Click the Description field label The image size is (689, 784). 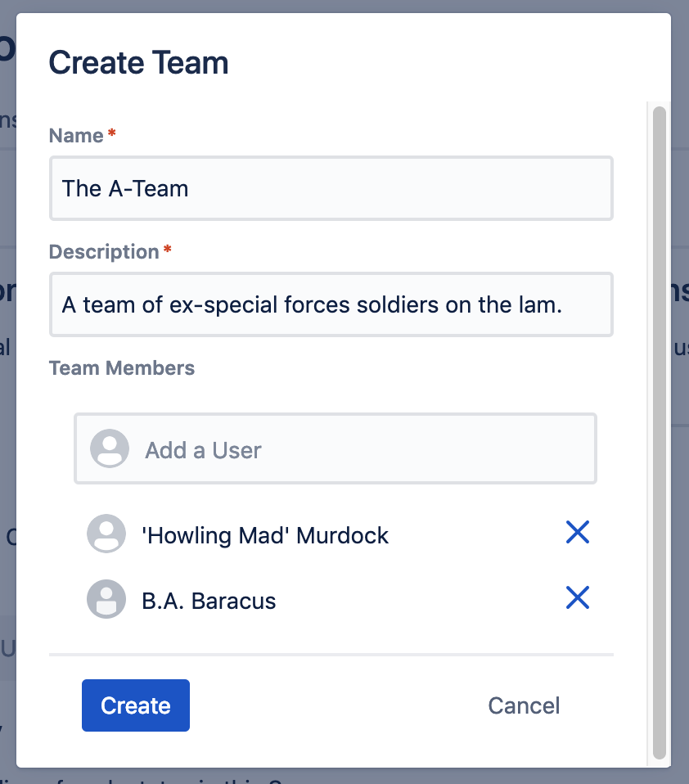click(104, 252)
